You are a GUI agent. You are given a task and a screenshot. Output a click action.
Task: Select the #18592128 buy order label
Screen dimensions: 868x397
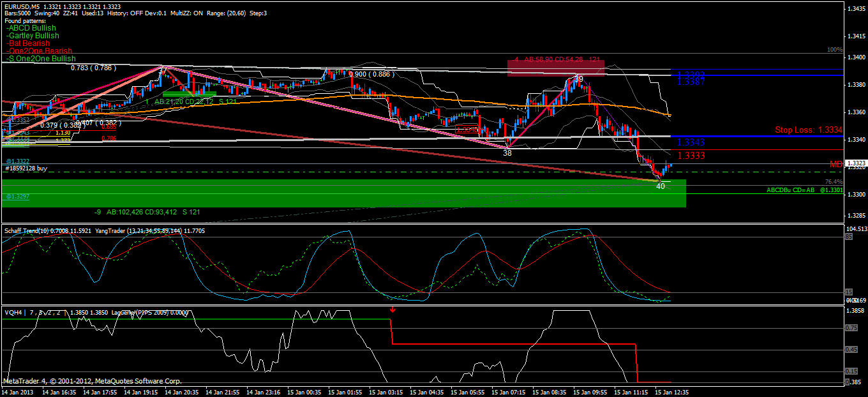point(26,169)
